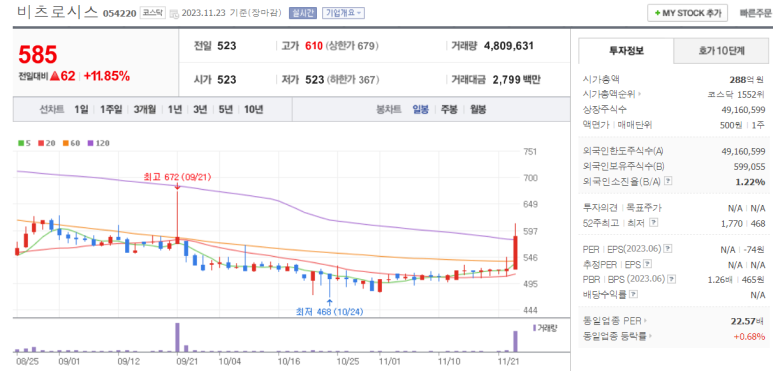Click the 하한가 367 text
The width and height of the screenshot is (773, 371).
point(352,79)
